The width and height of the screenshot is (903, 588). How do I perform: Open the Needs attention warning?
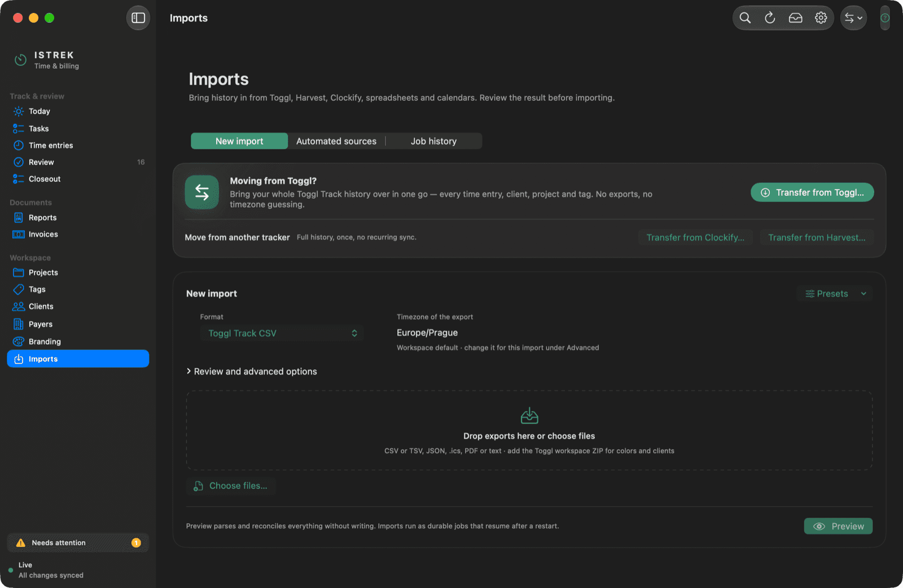click(78, 543)
